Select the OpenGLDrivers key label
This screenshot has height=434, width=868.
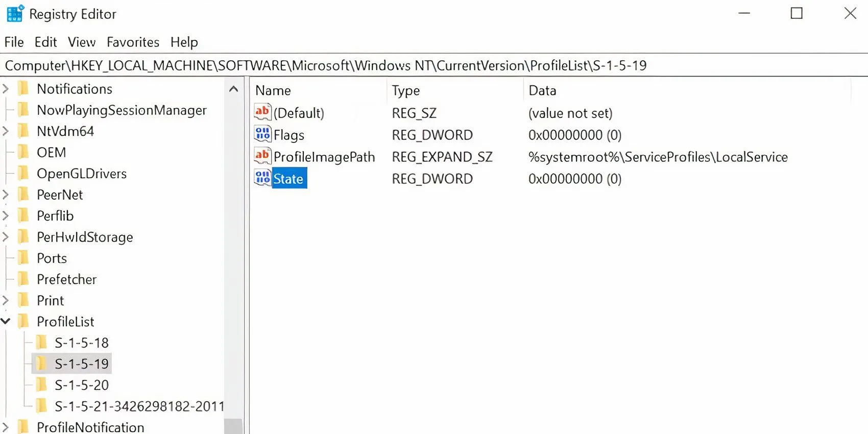click(x=82, y=174)
